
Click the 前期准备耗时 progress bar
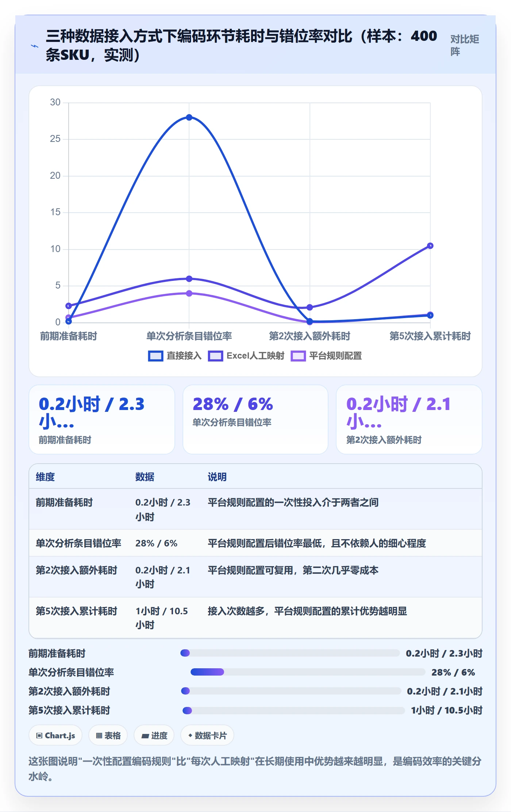[290, 653]
